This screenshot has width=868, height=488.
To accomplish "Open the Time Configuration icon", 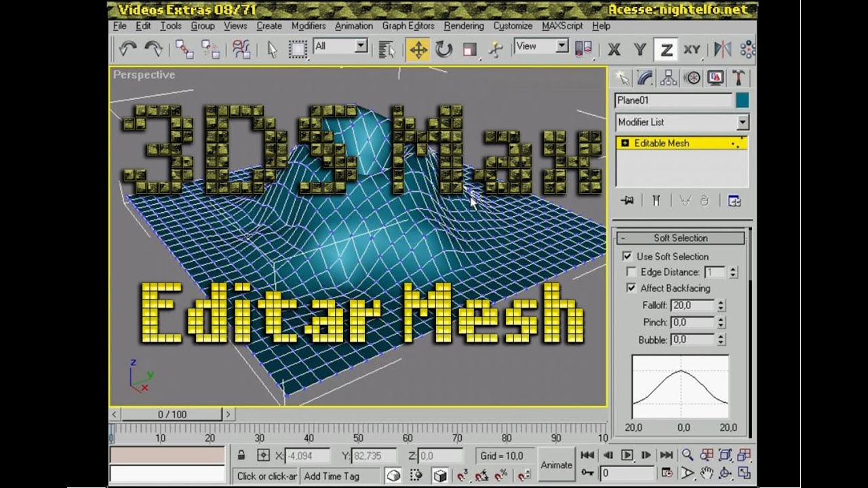I will coord(667,472).
